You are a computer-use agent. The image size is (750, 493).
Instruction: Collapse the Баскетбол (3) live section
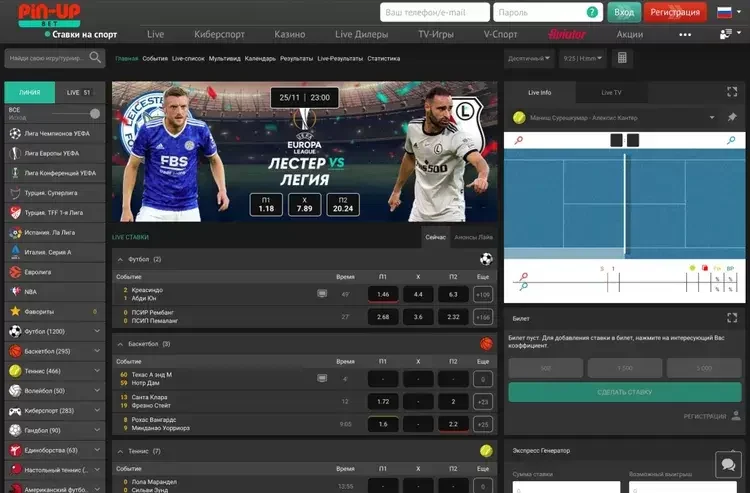(120, 344)
